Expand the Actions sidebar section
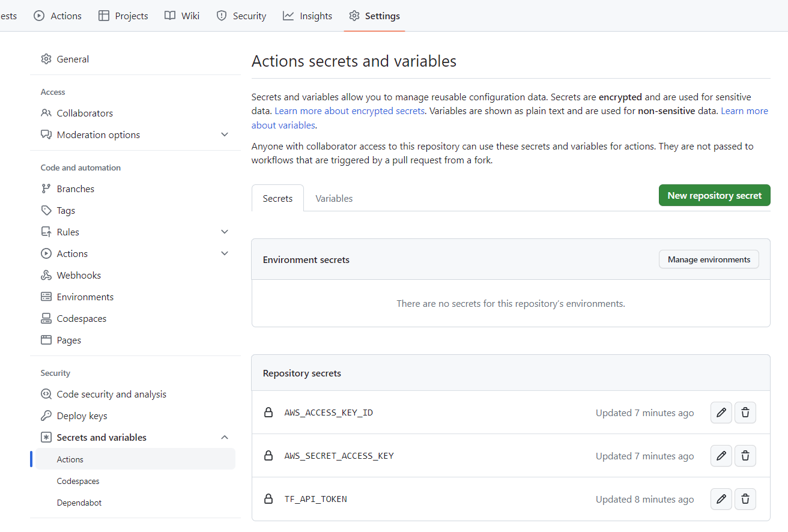Image resolution: width=788 pixels, height=532 pixels. [x=225, y=253]
